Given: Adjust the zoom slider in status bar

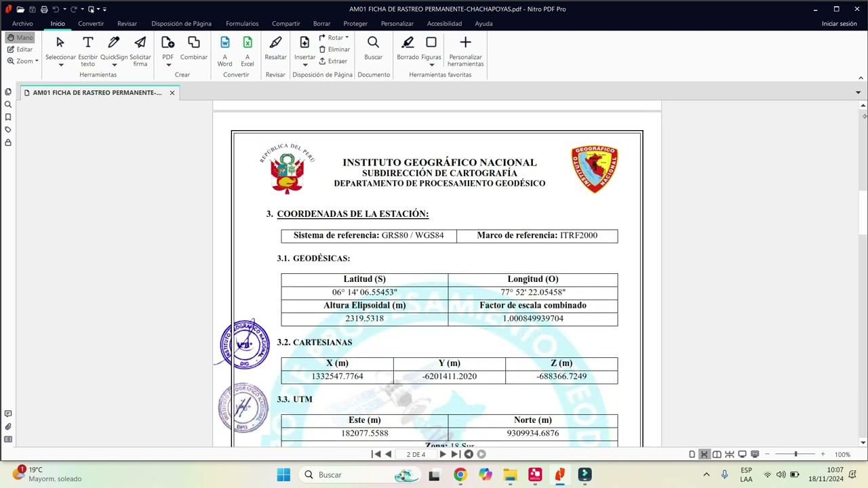Looking at the screenshot, I should coord(795,454).
